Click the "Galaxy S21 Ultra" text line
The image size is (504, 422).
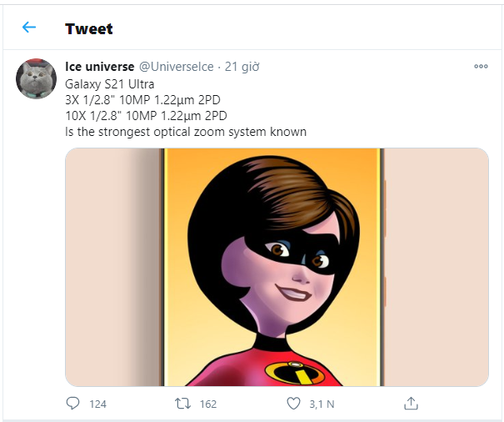tap(108, 84)
